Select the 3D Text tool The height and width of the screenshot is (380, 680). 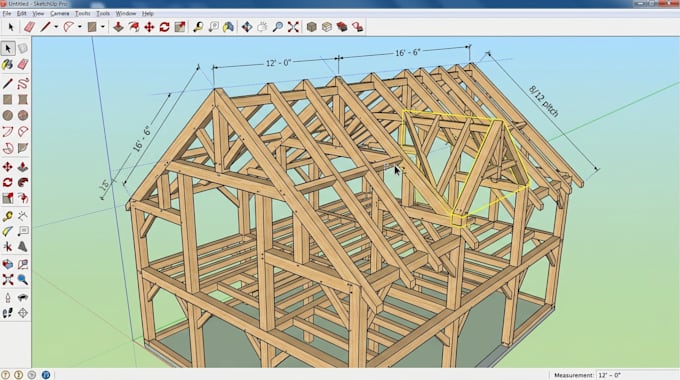(x=23, y=247)
